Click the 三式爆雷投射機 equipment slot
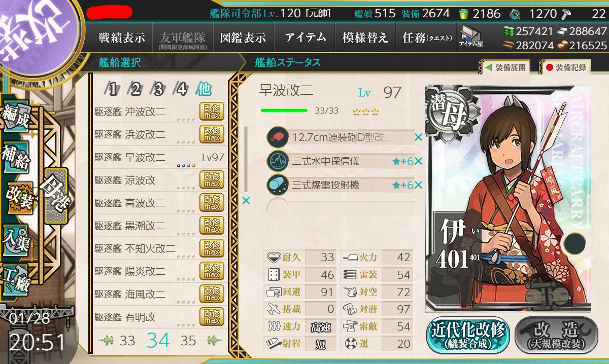This screenshot has width=609, height=364. click(x=340, y=185)
